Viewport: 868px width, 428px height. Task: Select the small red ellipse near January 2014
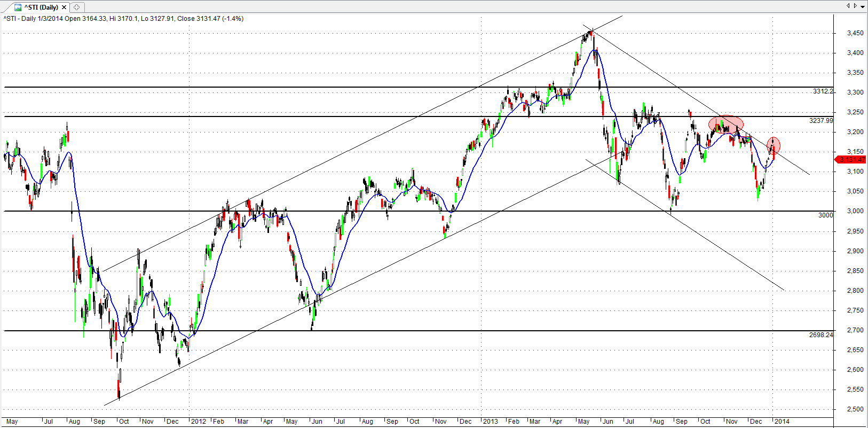click(x=774, y=145)
